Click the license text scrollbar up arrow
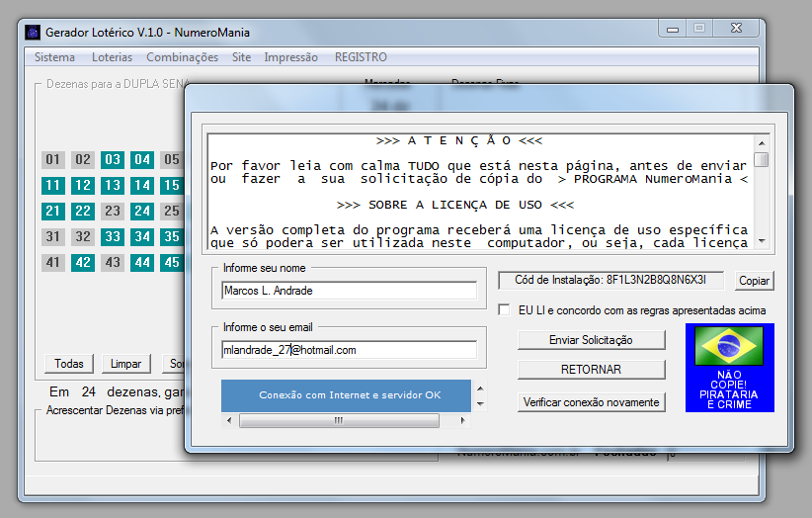 [762, 143]
